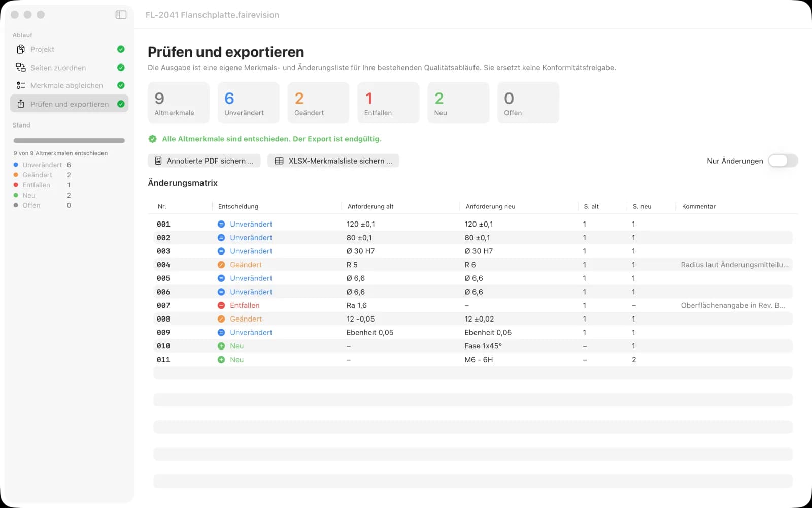Click row number 003
This screenshot has width=812, height=508.
(163, 251)
